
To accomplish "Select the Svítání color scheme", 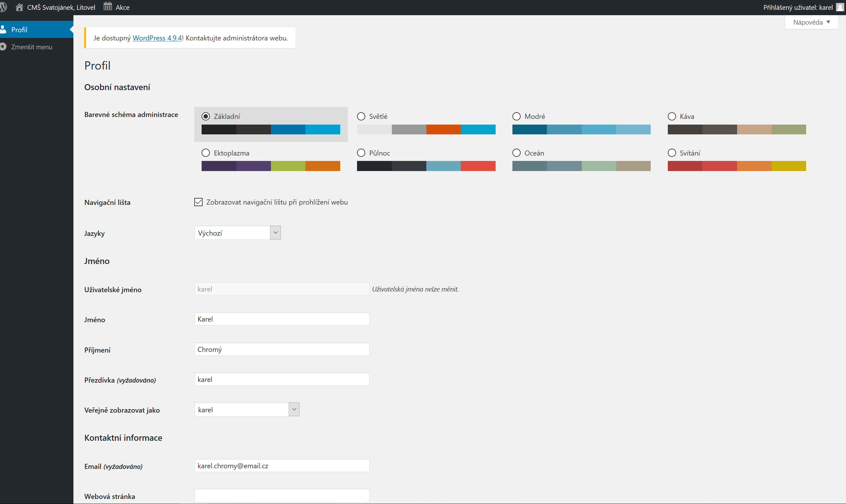I will click(672, 153).
